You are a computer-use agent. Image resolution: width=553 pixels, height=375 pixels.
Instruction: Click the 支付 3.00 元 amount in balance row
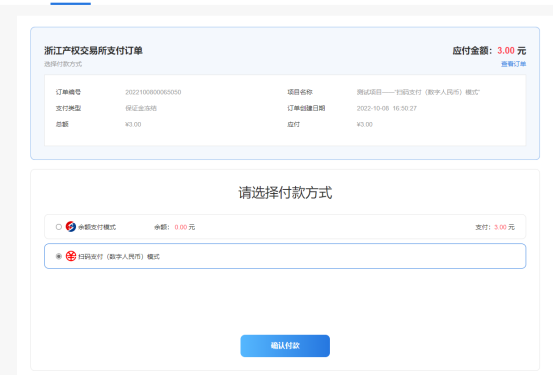coord(495,227)
